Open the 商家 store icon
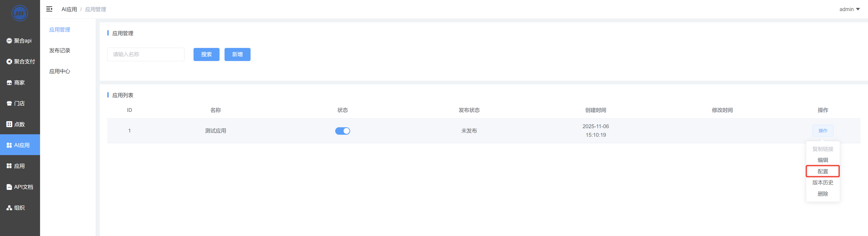This screenshot has width=868, height=236. [x=9, y=83]
